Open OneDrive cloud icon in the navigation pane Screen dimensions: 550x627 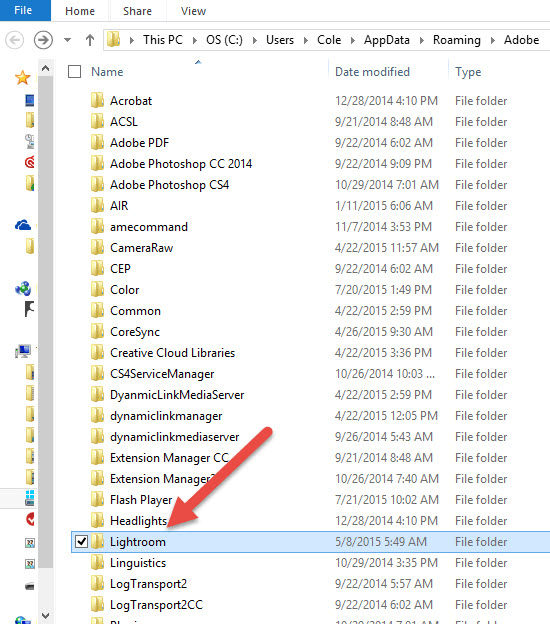point(23,225)
